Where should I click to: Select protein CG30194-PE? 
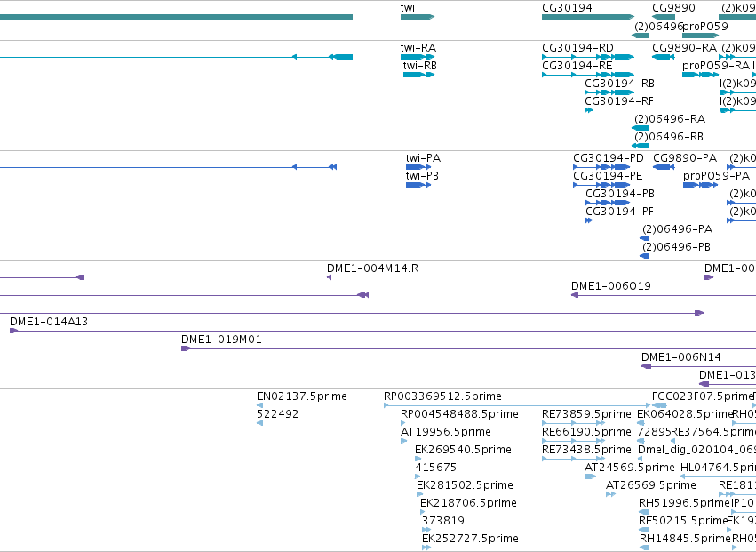(608, 176)
